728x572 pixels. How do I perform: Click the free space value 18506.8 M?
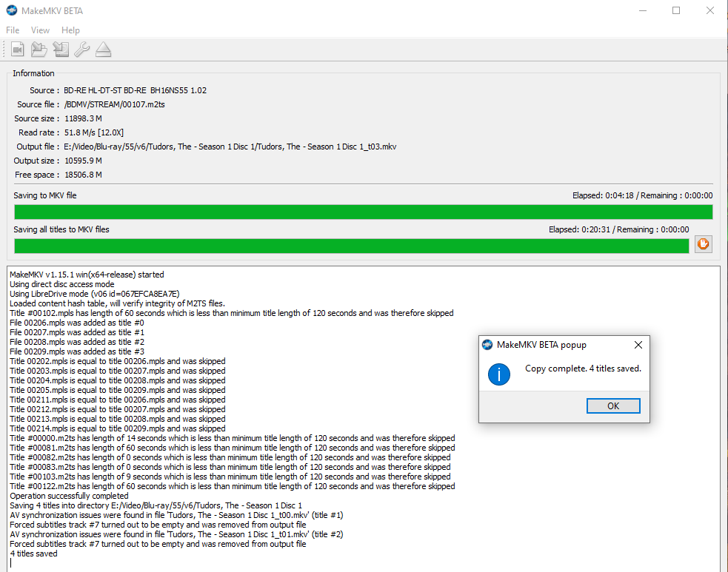(83, 175)
